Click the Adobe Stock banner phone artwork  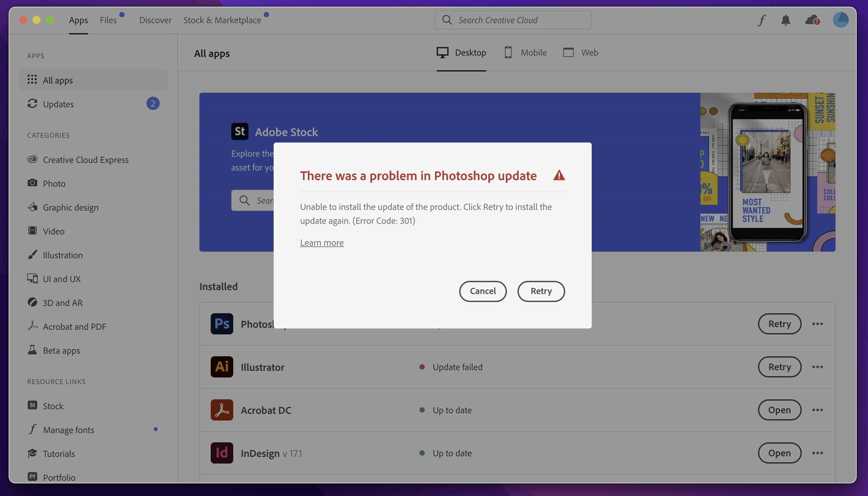click(x=767, y=172)
